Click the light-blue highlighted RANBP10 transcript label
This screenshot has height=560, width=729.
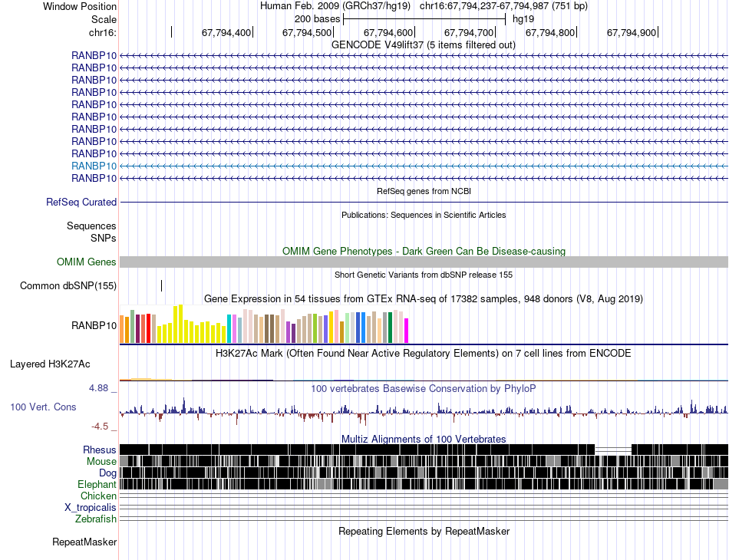94,166
